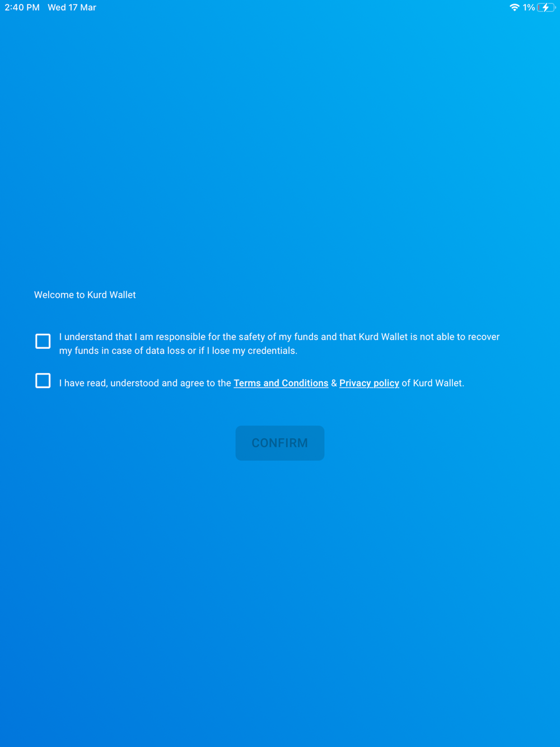Tap 'Kurd Wallet' in the responsibility statement
Image resolution: width=560 pixels, height=747 pixels.
tap(383, 337)
